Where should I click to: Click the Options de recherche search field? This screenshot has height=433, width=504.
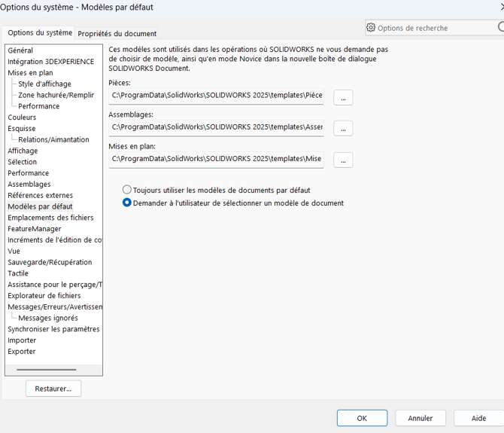pyautogui.click(x=435, y=28)
